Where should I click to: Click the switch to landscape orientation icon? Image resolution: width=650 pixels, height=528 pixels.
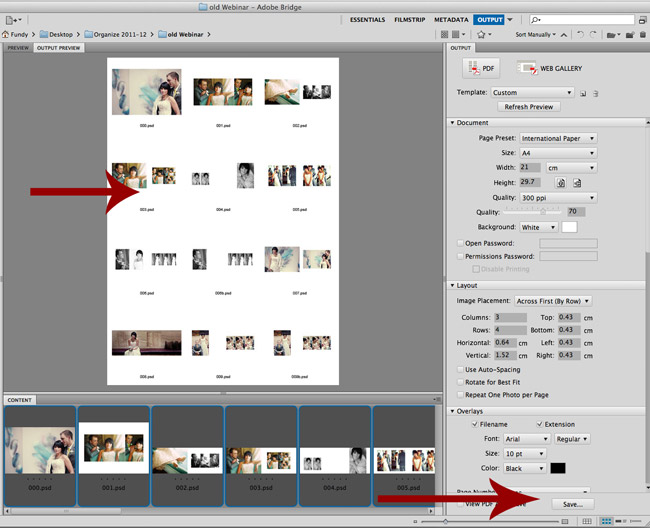click(x=577, y=182)
